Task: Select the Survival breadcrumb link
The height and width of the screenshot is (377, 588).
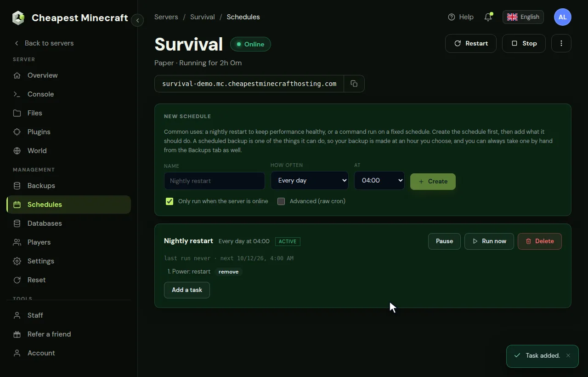Action: point(203,17)
